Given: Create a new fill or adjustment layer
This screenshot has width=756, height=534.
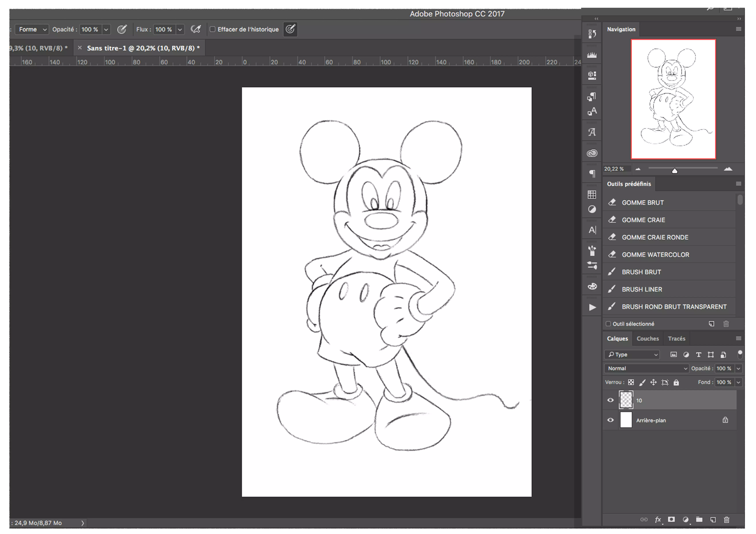Looking at the screenshot, I should tap(686, 520).
